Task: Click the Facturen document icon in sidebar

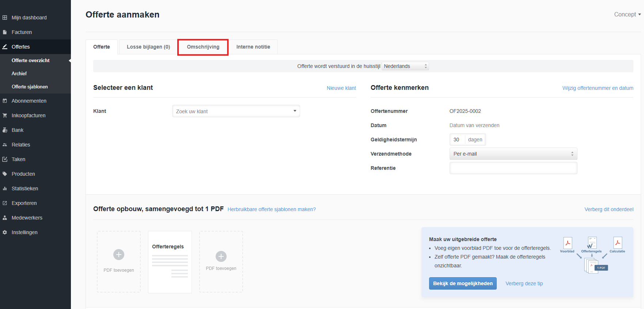Action: click(5, 32)
